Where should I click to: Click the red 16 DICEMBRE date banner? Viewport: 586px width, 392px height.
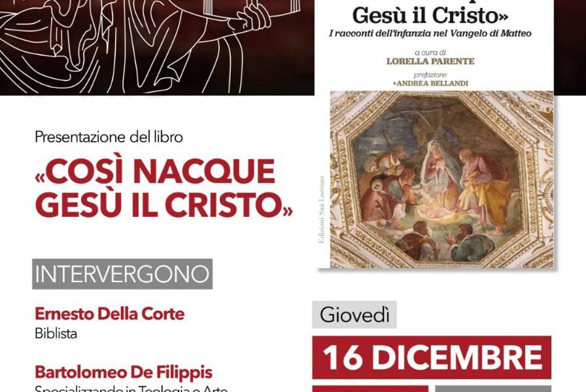[x=432, y=357]
